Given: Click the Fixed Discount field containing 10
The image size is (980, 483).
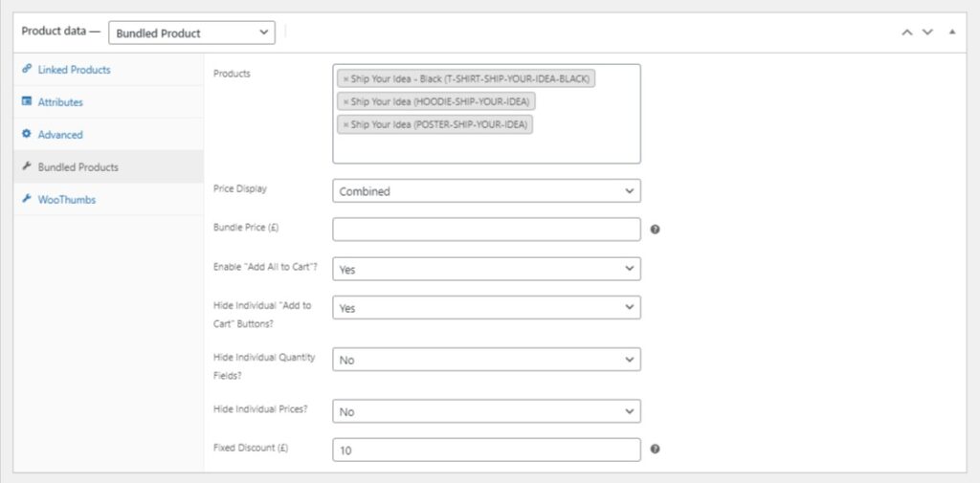Looking at the screenshot, I should (x=486, y=450).
